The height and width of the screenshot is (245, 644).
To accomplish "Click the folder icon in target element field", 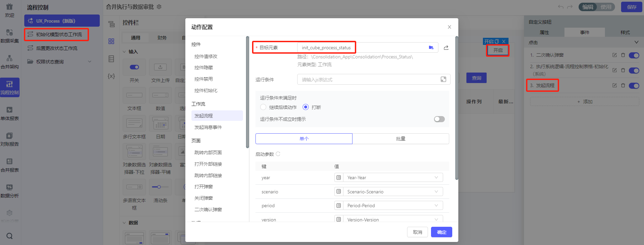I will pos(431,48).
